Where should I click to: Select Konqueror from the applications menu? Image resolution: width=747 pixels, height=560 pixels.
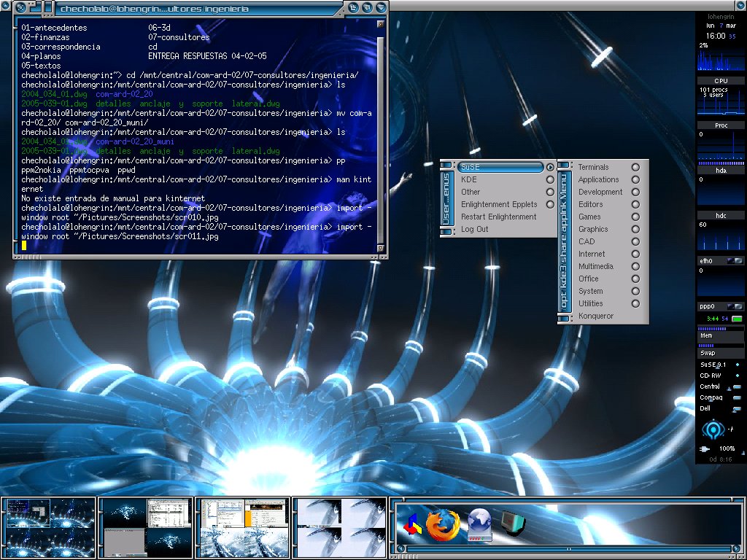coord(596,316)
